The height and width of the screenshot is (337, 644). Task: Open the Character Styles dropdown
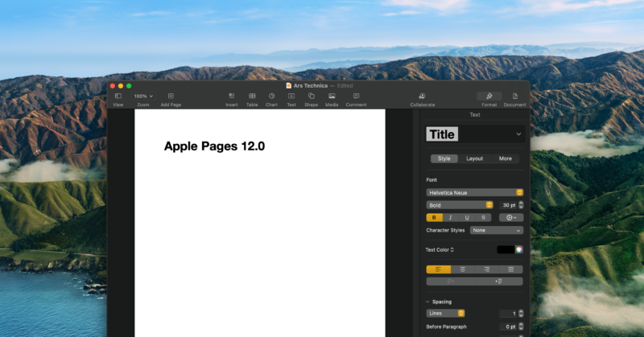(497, 230)
